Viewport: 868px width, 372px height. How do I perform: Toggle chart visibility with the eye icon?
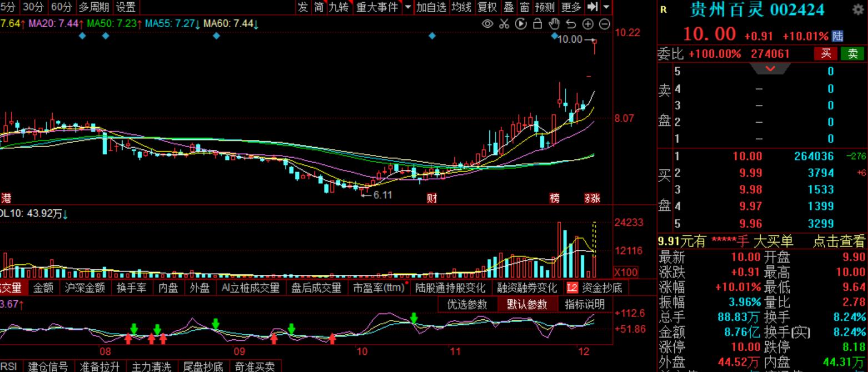[488, 24]
